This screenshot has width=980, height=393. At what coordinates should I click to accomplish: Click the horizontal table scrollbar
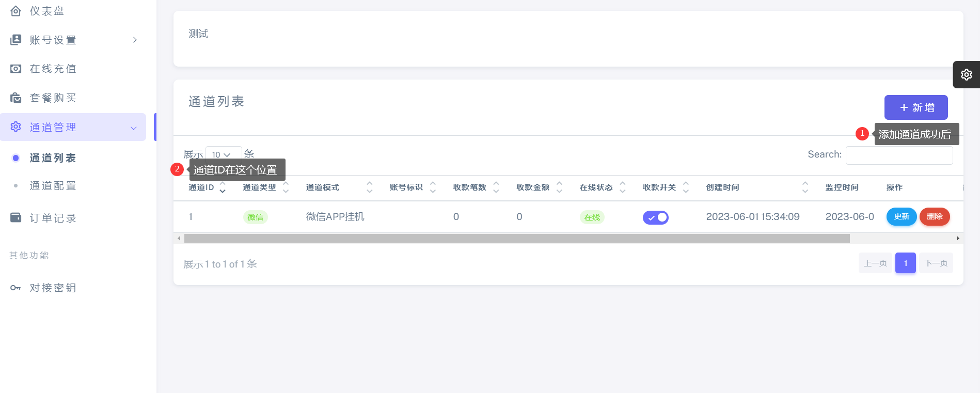(x=516, y=238)
